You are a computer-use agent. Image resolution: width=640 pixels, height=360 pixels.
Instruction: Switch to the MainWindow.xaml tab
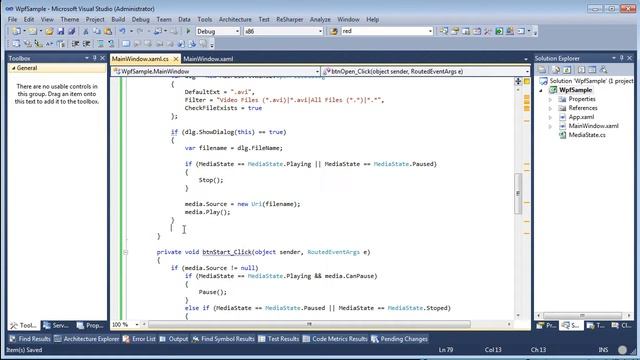[x=208, y=59]
